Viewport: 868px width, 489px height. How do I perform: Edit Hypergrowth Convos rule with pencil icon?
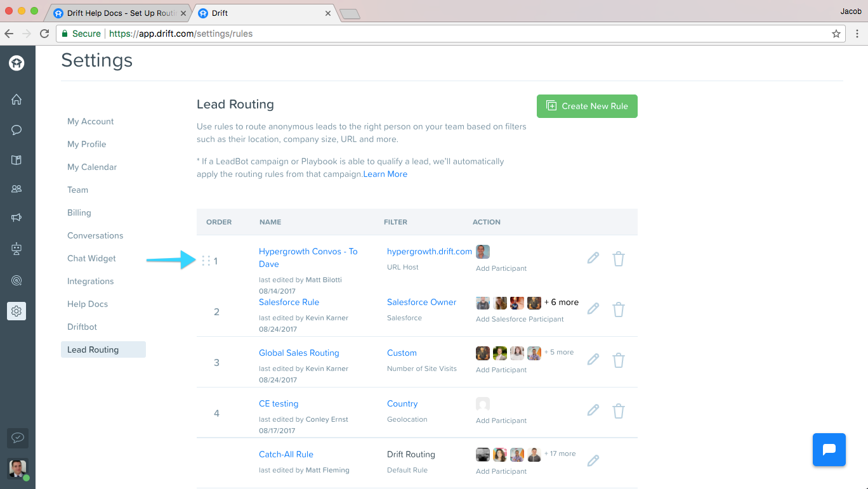593,258
